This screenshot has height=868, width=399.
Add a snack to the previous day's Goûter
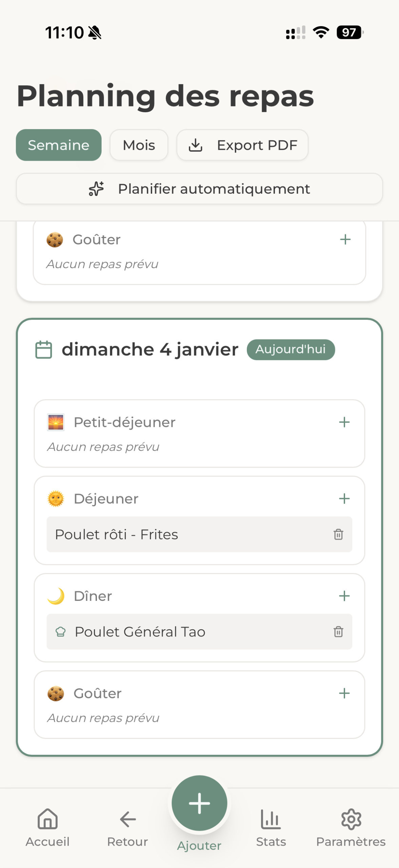point(345,239)
